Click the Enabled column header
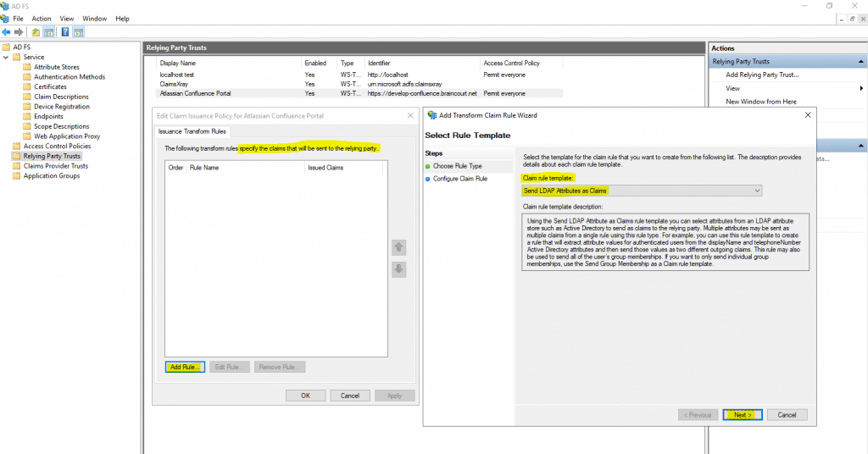 (x=319, y=63)
